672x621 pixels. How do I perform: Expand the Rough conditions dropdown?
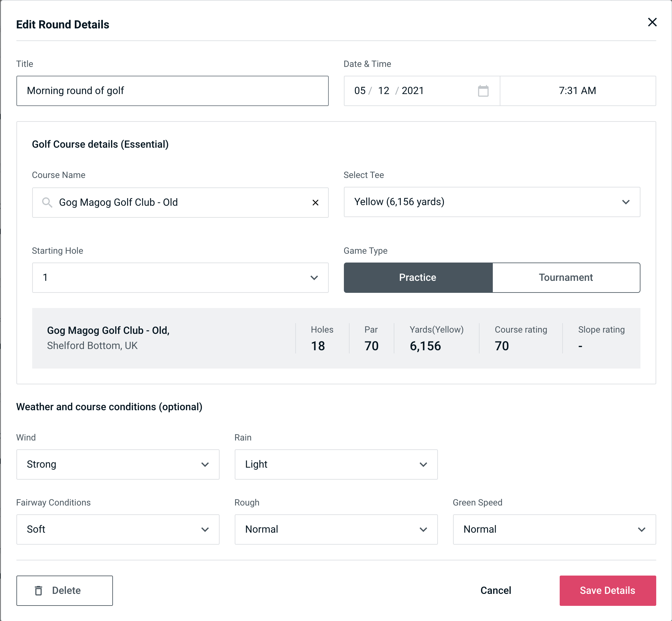(x=425, y=530)
